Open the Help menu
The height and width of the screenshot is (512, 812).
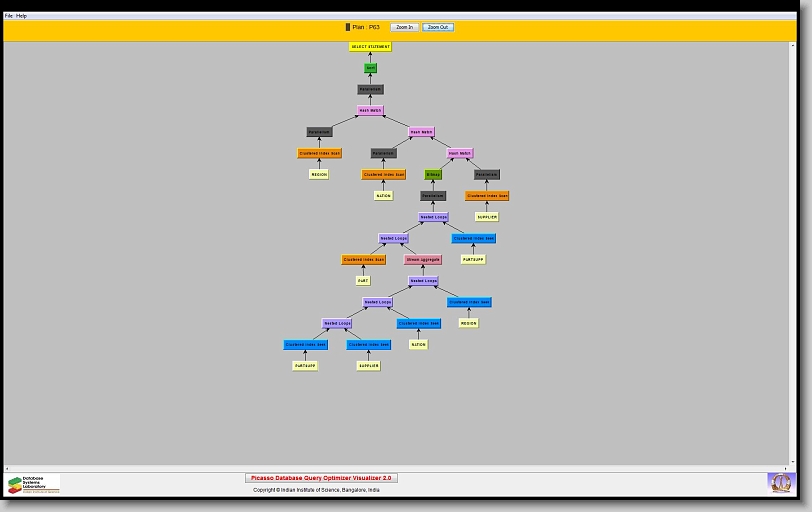point(22,16)
